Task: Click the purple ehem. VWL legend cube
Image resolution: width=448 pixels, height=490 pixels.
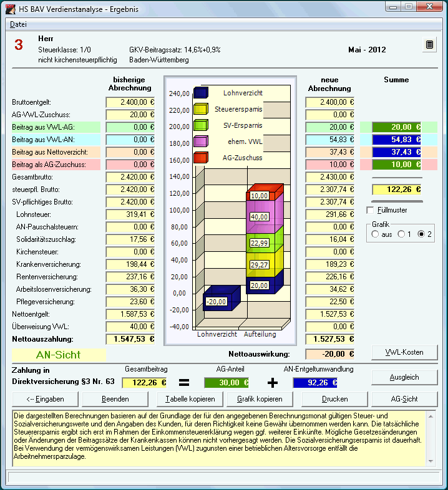Action: 200,142
